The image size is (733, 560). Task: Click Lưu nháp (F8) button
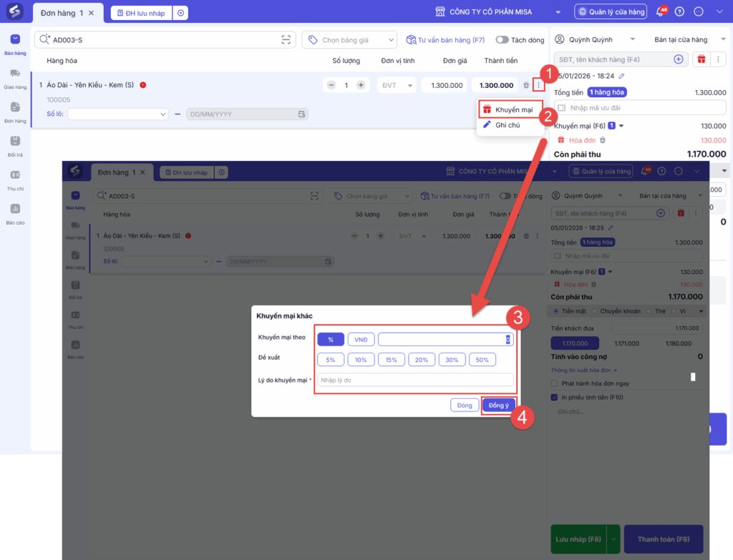click(x=578, y=539)
